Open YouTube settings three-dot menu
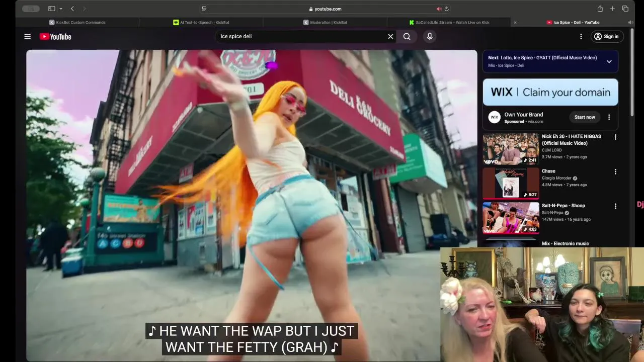This screenshot has width=644, height=362. click(581, 36)
